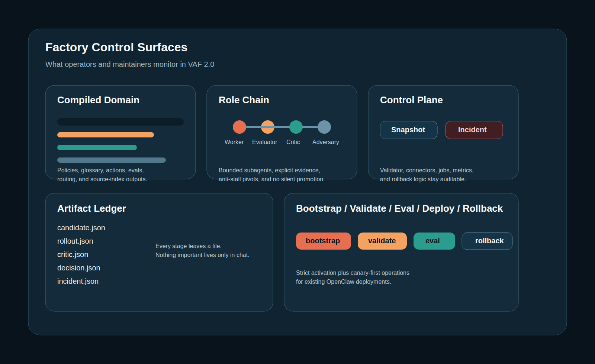Select the eval stage pill
The height and width of the screenshot is (364, 595).
[x=434, y=241]
